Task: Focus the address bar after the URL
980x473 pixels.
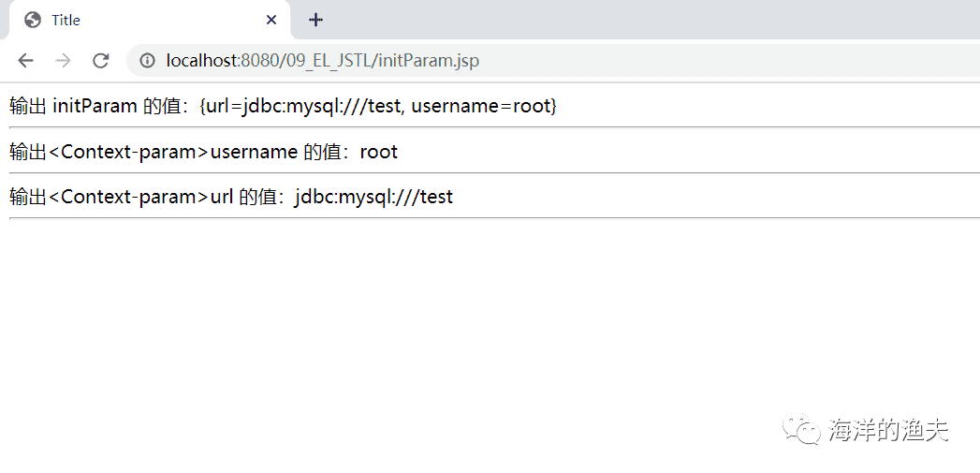Action: point(725,61)
